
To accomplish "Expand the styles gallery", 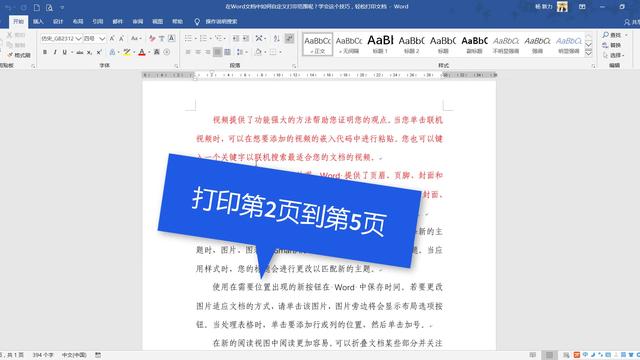I will pos(589,53).
